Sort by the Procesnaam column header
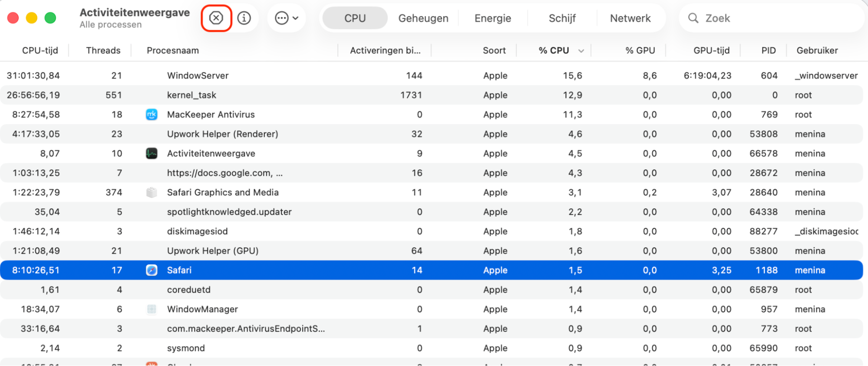This screenshot has height=366, width=868. (x=173, y=50)
